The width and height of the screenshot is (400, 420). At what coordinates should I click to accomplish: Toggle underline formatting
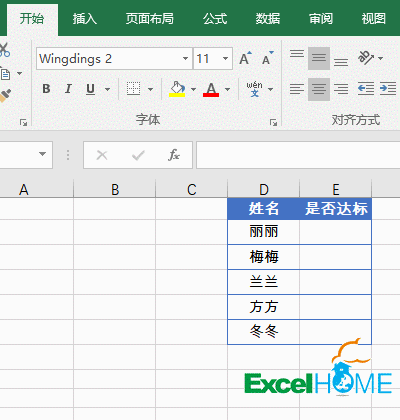(90, 89)
